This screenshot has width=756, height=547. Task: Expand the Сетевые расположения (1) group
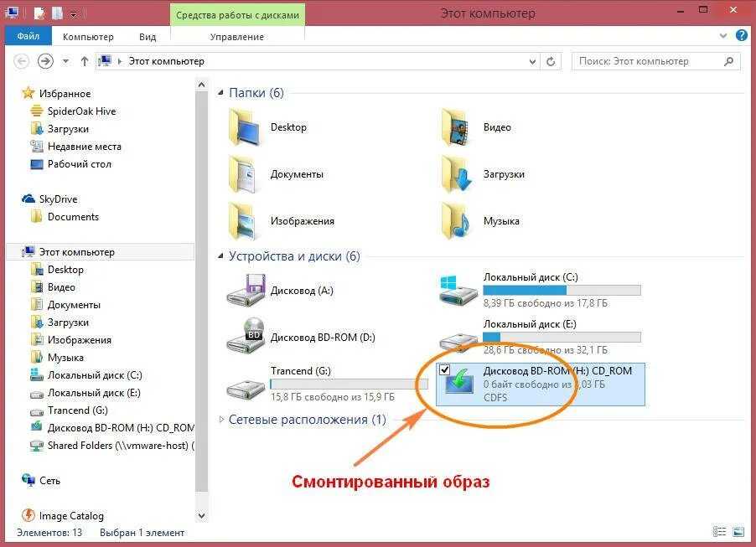(221, 420)
